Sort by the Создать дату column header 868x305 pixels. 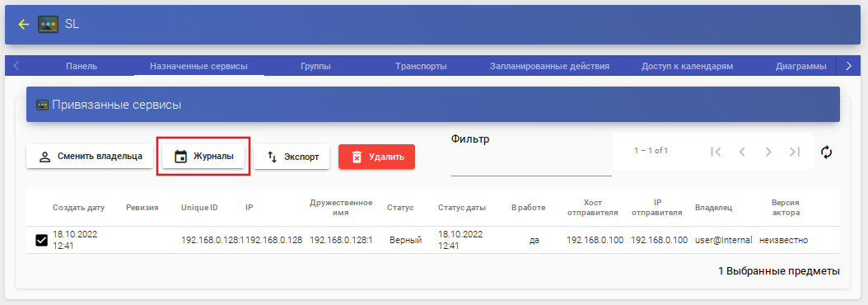(x=78, y=208)
